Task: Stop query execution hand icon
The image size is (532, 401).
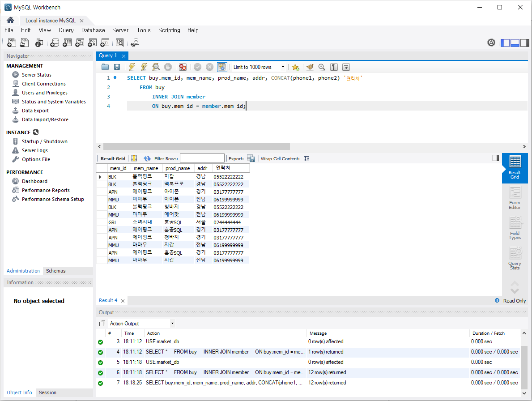Action: coord(168,67)
